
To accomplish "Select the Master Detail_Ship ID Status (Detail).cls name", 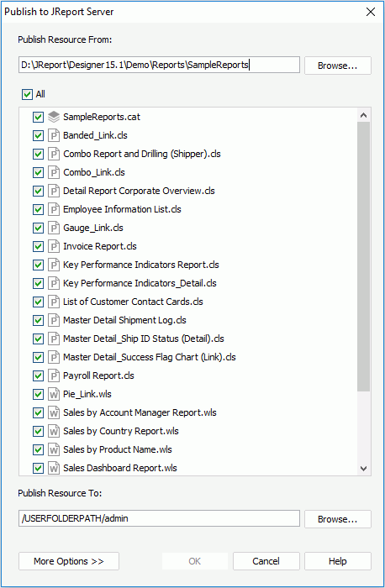I will tap(144, 339).
